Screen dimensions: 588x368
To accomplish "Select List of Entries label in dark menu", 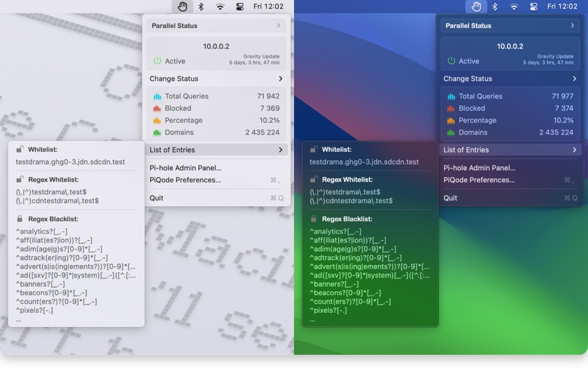I will click(x=466, y=150).
